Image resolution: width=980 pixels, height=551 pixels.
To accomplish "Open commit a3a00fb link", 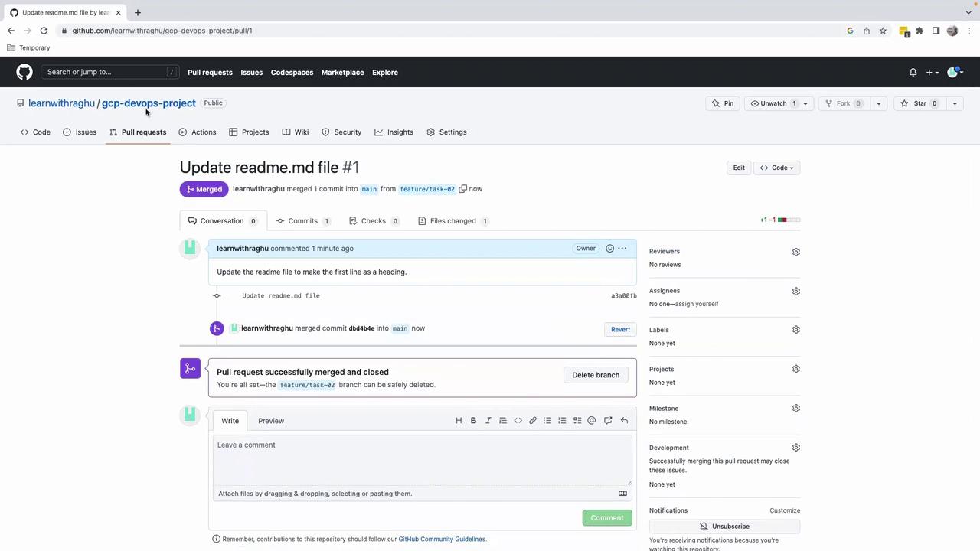I will tap(624, 296).
